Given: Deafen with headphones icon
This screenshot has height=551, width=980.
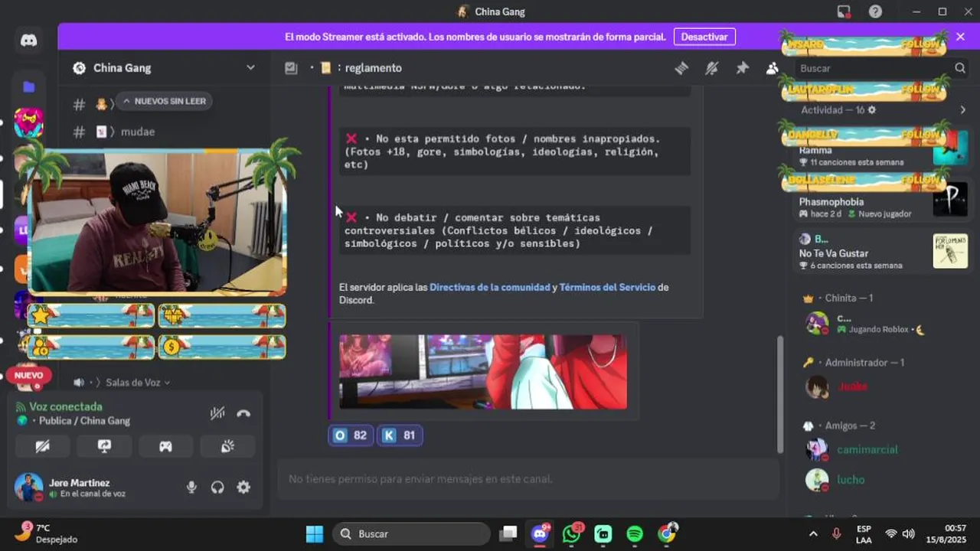Looking at the screenshot, I should pos(217,487).
